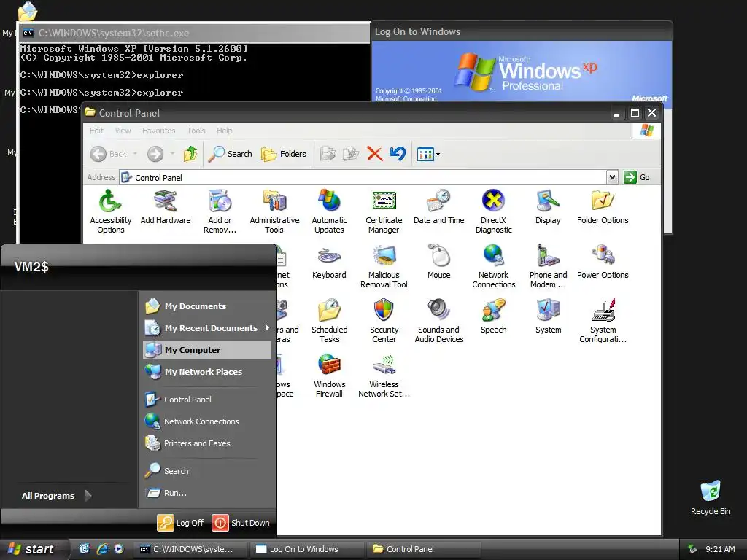Screen dimensions: 747x560
Task: Open Scheduled Tasks icon
Action: 329,322
